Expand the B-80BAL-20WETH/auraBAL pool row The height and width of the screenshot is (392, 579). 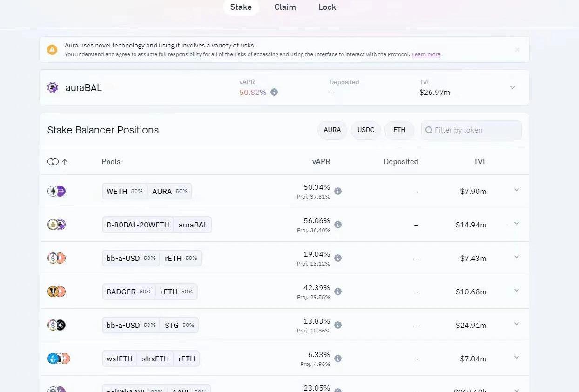(x=517, y=223)
